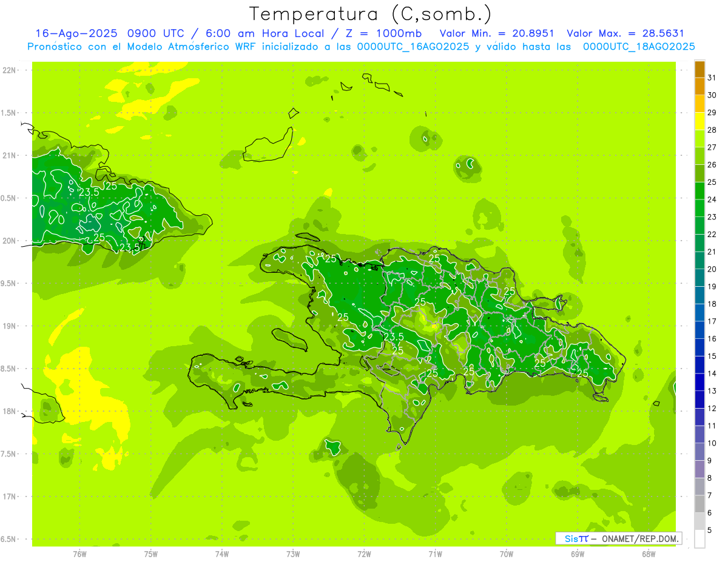Image resolution: width=728 pixels, height=562 pixels.
Task: Pick the gray legend band between 6 and 7
Action: pos(699,504)
